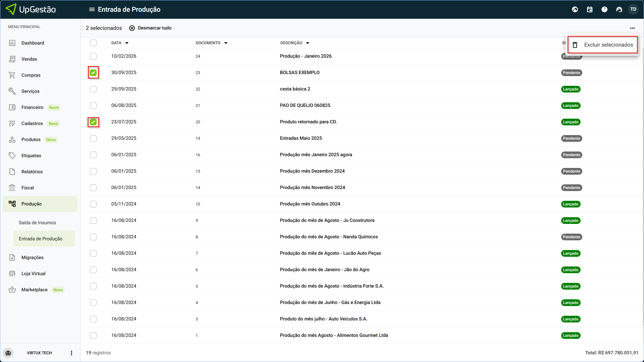Expand the DESCRIÇÃO column dropdown arrow
644x362 pixels.
pos(308,43)
